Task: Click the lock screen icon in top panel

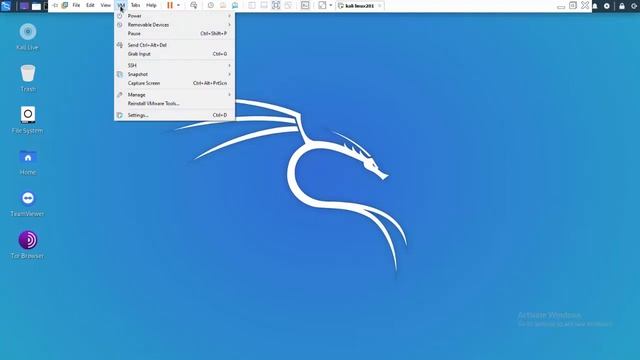Action: 622,6
